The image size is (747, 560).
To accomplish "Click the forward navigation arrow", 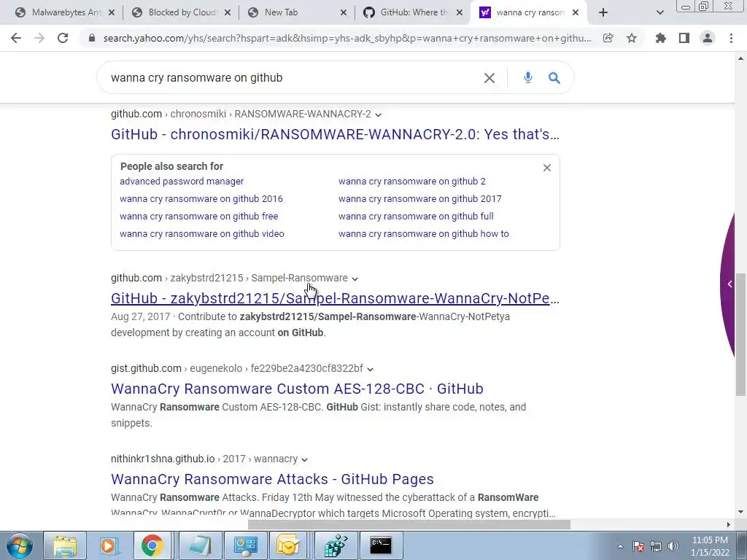I will 39,38.
